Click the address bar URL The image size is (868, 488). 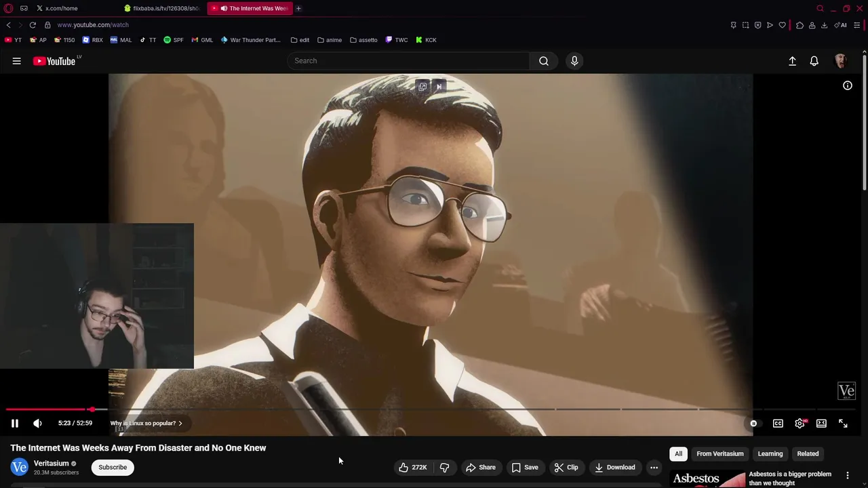point(93,25)
